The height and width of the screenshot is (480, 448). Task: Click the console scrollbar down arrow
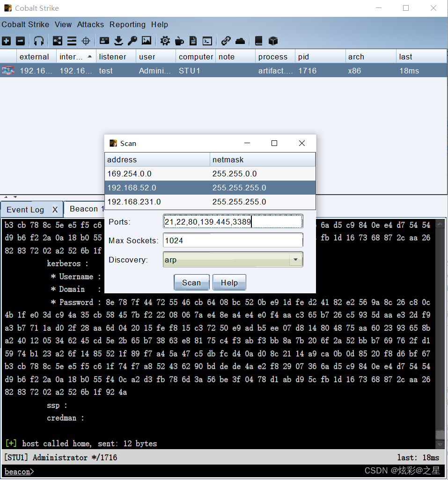[440, 444]
